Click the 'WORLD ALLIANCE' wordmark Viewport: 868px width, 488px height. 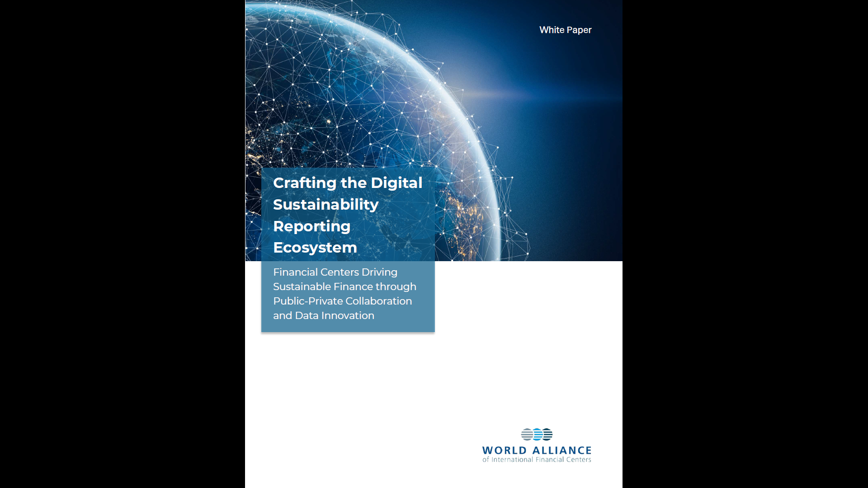pos(536,450)
